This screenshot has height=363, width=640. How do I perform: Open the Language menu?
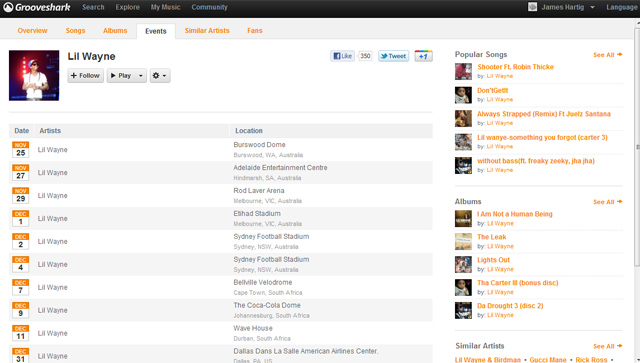click(622, 7)
